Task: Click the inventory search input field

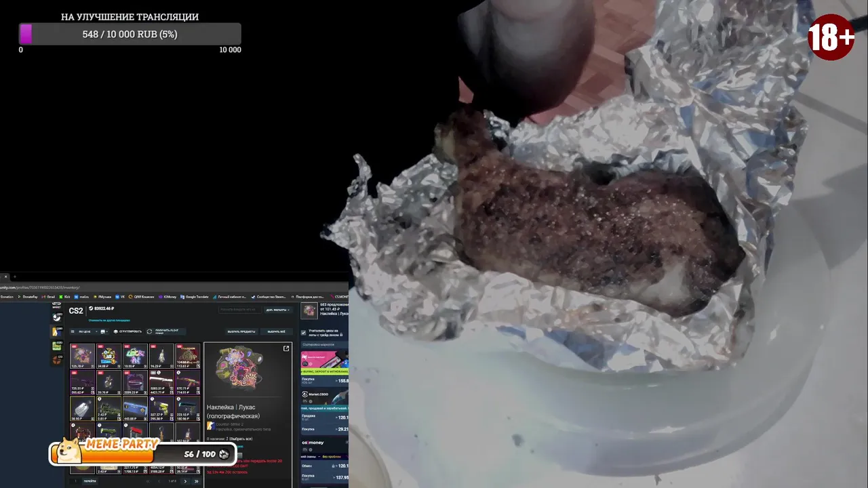Action: [x=239, y=310]
